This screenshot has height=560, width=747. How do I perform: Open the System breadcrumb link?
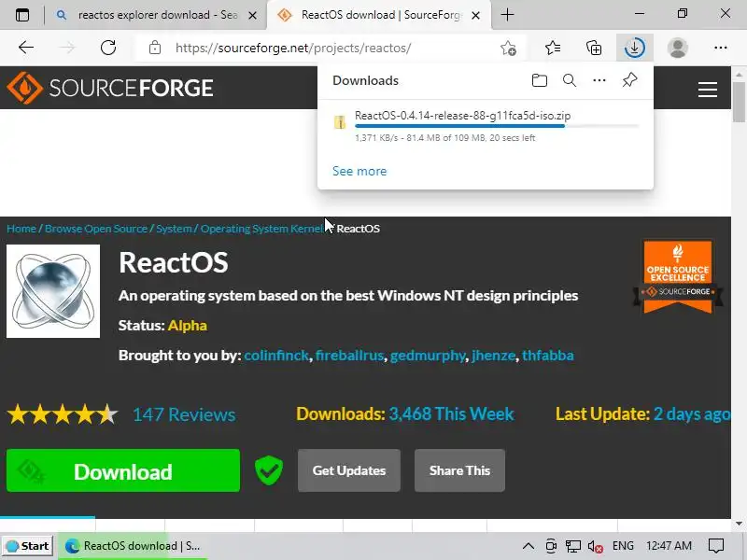[174, 229]
